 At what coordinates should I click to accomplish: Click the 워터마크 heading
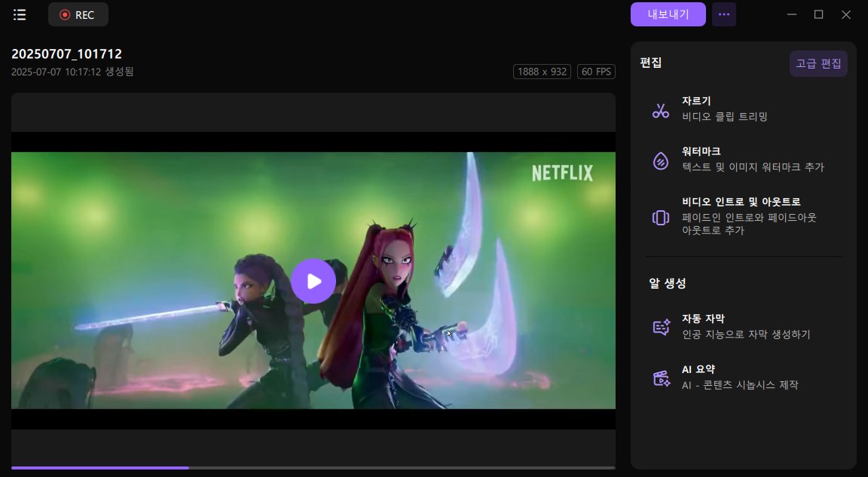[x=701, y=151]
